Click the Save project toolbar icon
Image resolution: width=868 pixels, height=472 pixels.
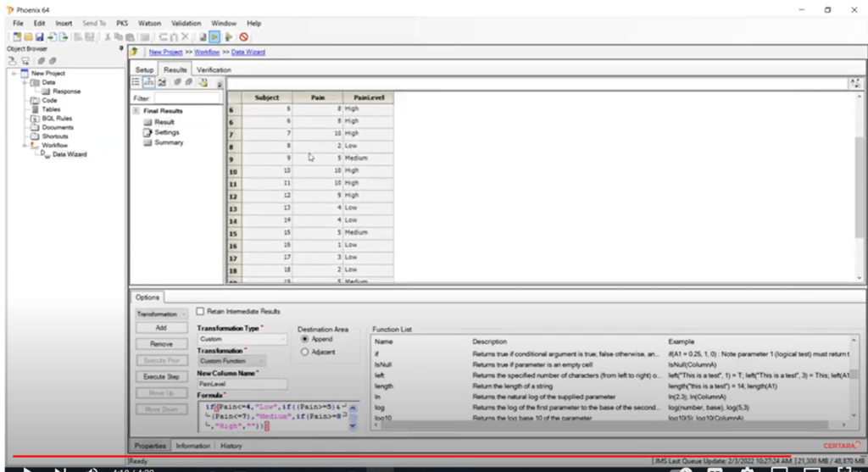point(39,37)
